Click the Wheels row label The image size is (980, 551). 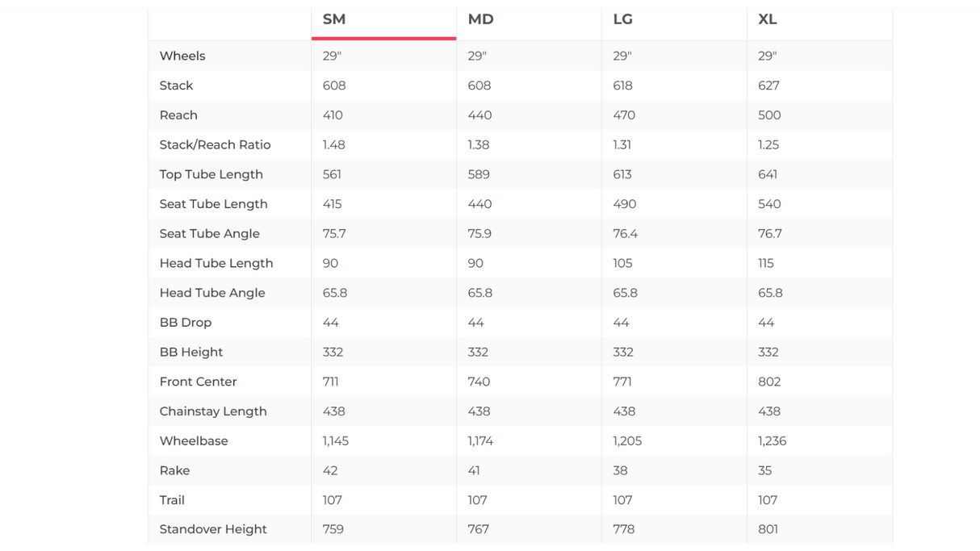[182, 56]
